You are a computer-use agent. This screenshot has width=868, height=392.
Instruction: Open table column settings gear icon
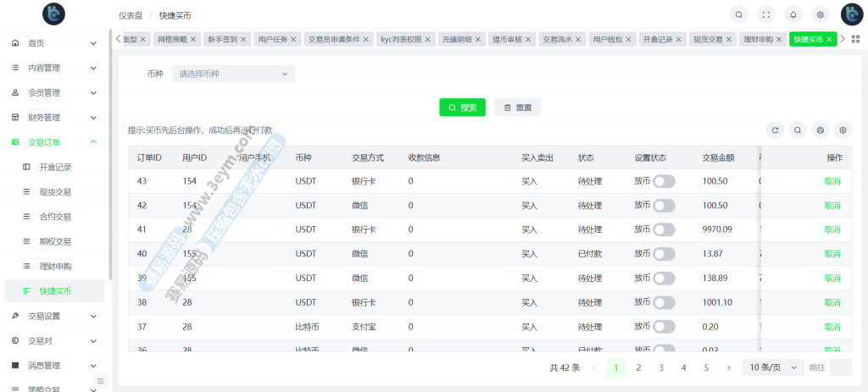pos(843,130)
